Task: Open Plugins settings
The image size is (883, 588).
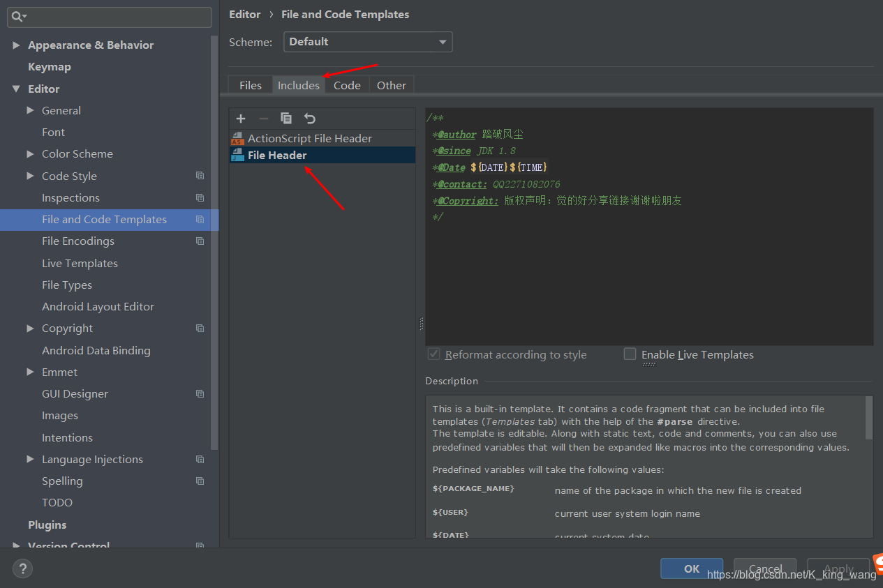Action: [x=47, y=525]
